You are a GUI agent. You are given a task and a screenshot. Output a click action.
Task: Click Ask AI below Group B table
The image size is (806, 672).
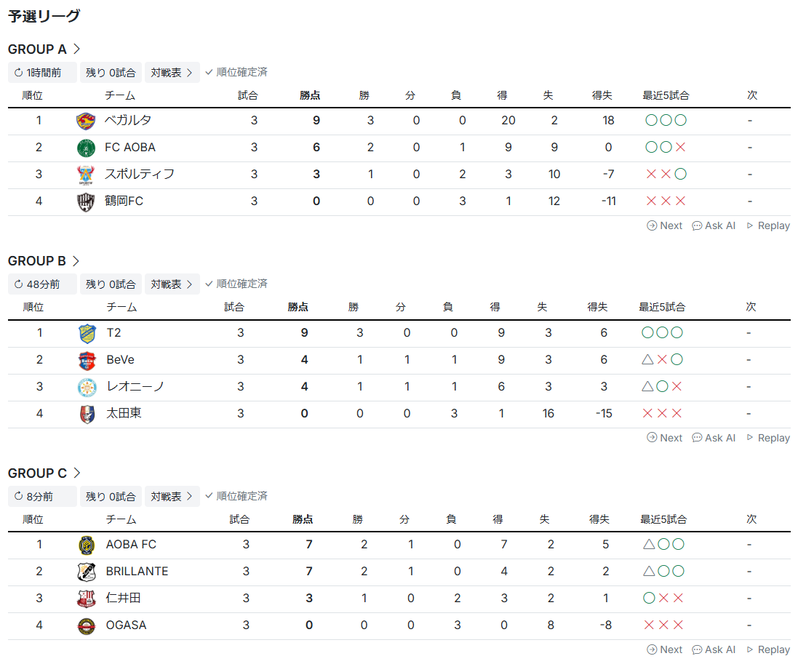[x=714, y=438]
